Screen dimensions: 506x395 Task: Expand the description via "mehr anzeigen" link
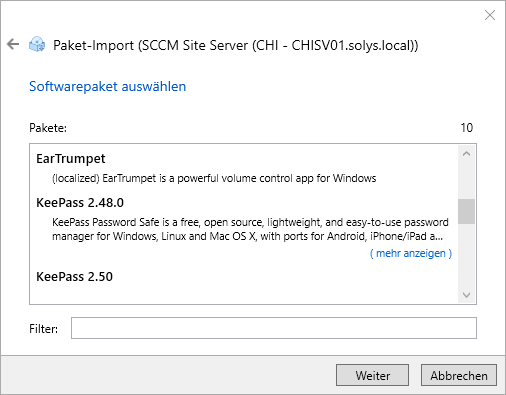(x=411, y=253)
